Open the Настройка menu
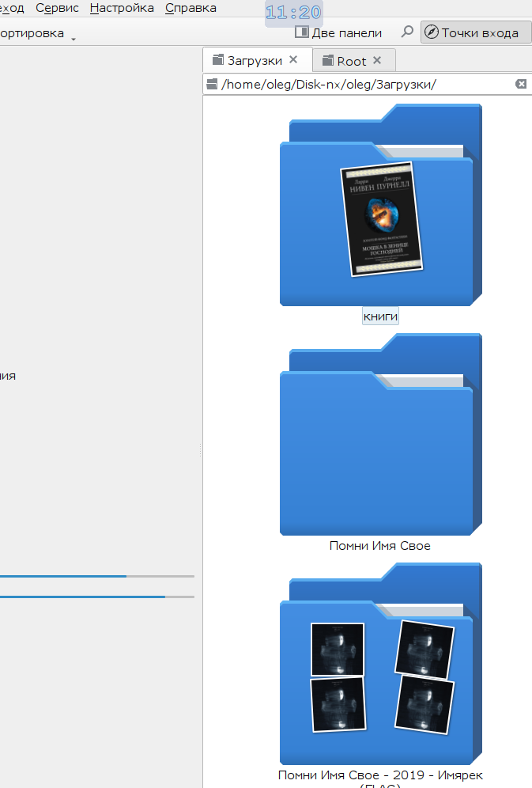 coord(122,8)
